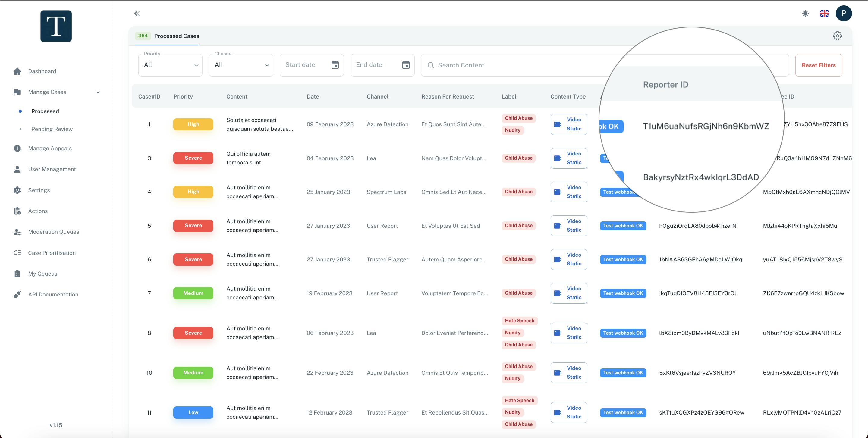The height and width of the screenshot is (438, 868).
Task: Open the Priority filter dropdown
Action: coord(170,65)
